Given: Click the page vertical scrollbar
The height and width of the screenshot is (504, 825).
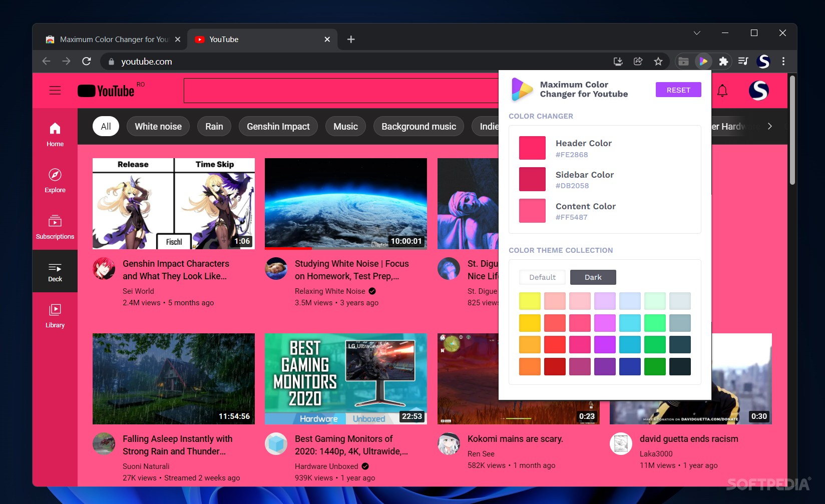Looking at the screenshot, I should (x=792, y=130).
